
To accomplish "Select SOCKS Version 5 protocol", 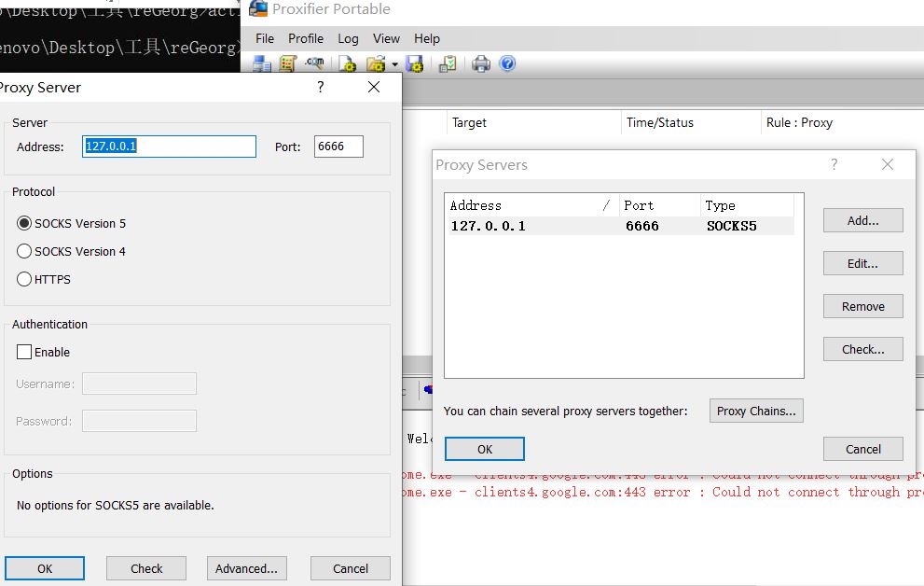I will click(71, 223).
